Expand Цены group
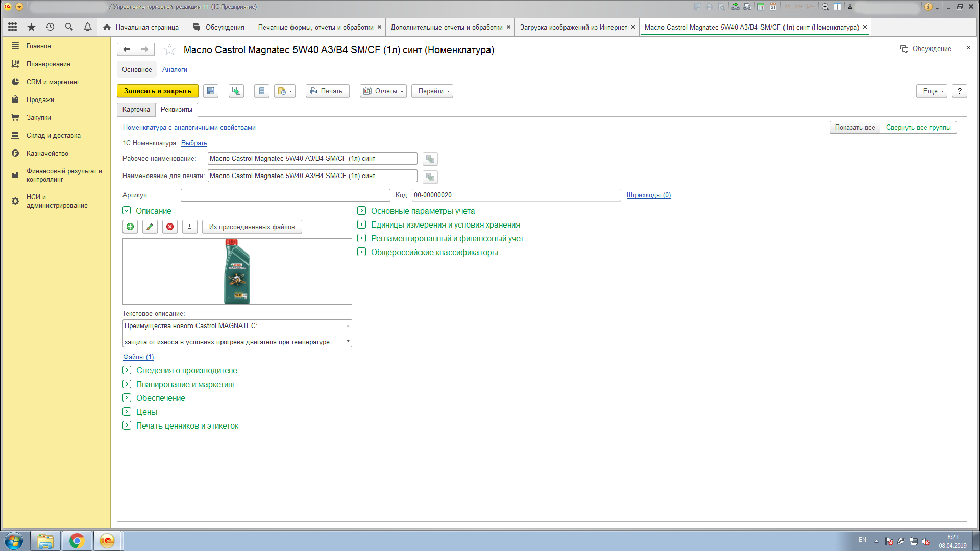 click(x=127, y=411)
